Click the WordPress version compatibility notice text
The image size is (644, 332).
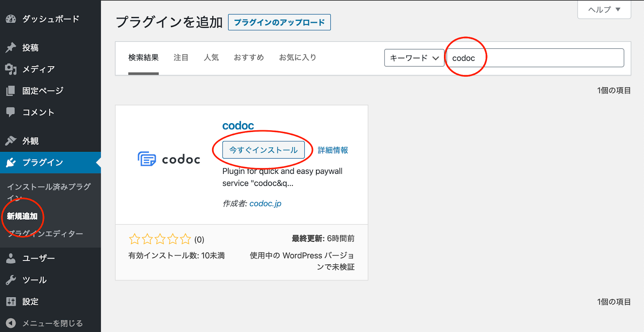(302, 261)
